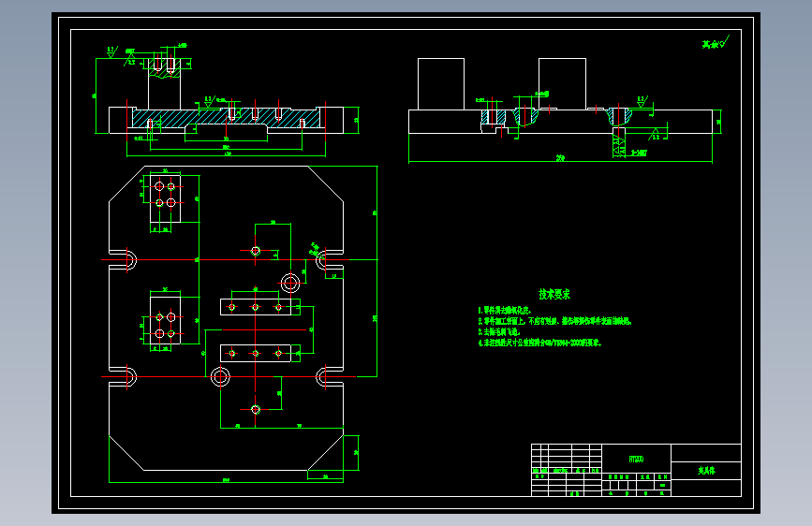
Task: Select the 技术要求 heading text
Action: pyautogui.click(x=554, y=294)
